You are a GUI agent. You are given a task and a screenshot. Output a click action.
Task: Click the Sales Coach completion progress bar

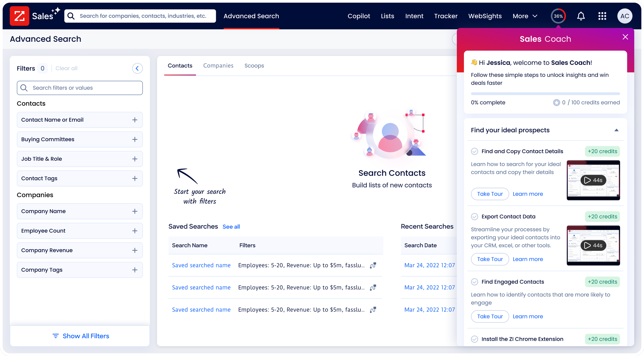coord(545,94)
